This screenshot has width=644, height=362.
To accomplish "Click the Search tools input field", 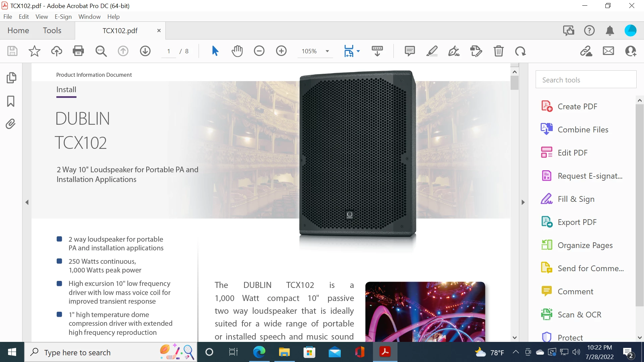I will (586, 80).
